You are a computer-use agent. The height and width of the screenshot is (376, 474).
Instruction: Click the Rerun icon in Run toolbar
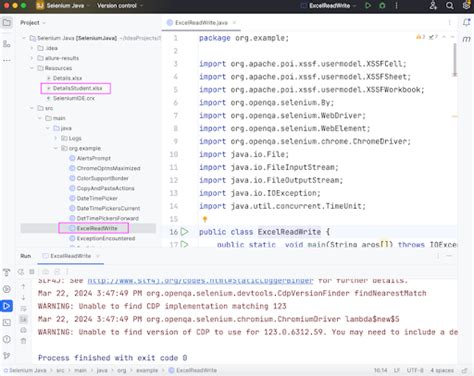point(21,272)
